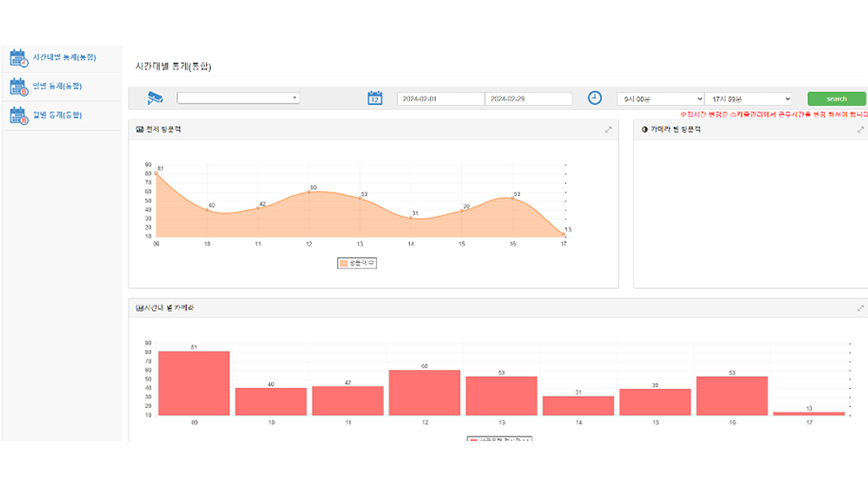The width and height of the screenshot is (868, 489).
Task: Open the start time dropdown showing 9시 00분
Action: [x=661, y=98]
